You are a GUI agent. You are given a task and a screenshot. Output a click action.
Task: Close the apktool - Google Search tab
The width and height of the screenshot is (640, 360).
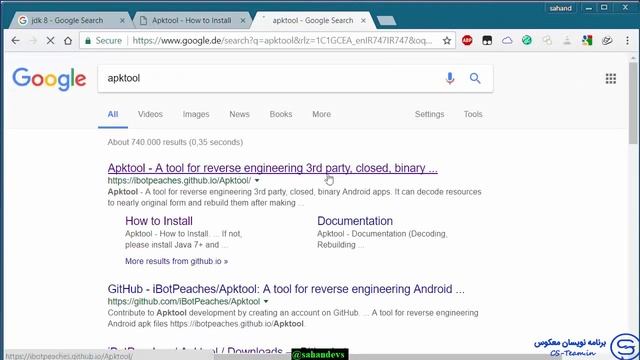point(363,20)
